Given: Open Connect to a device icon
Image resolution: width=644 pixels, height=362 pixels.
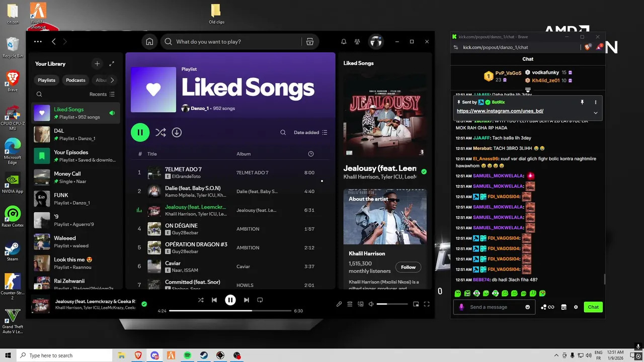Looking at the screenshot, I should (x=360, y=304).
